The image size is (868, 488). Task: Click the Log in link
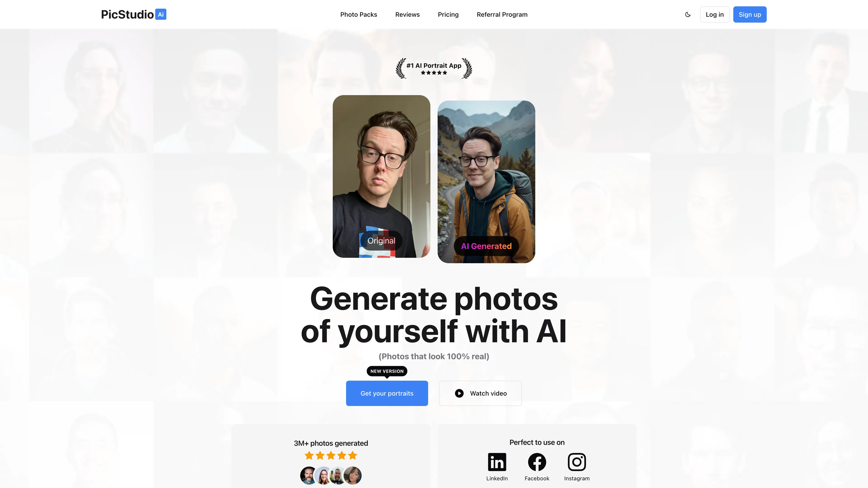714,14
